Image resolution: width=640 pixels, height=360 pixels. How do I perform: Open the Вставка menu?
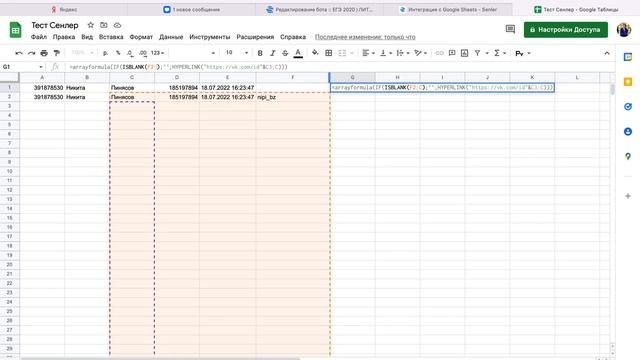[x=111, y=37]
